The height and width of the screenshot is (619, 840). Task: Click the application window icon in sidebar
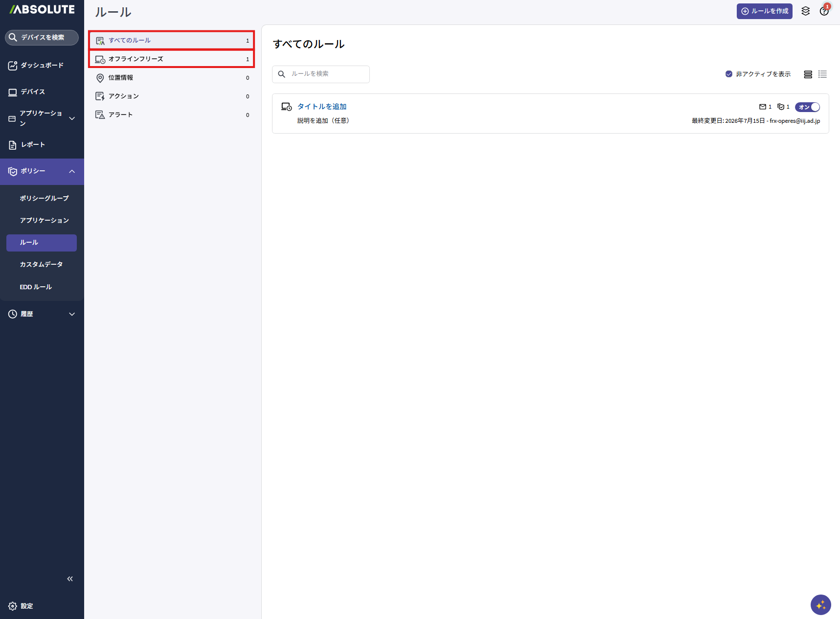click(x=12, y=118)
